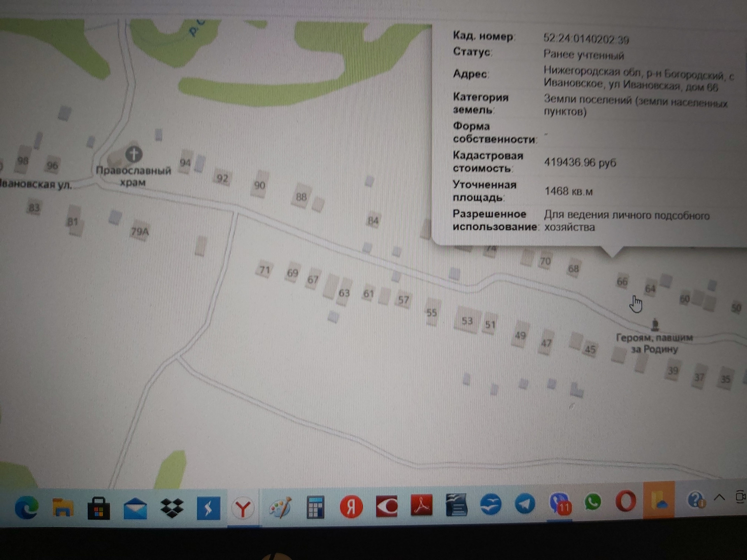Launch the Calculator app
Viewport: 747px width, 560px height.
click(315, 507)
